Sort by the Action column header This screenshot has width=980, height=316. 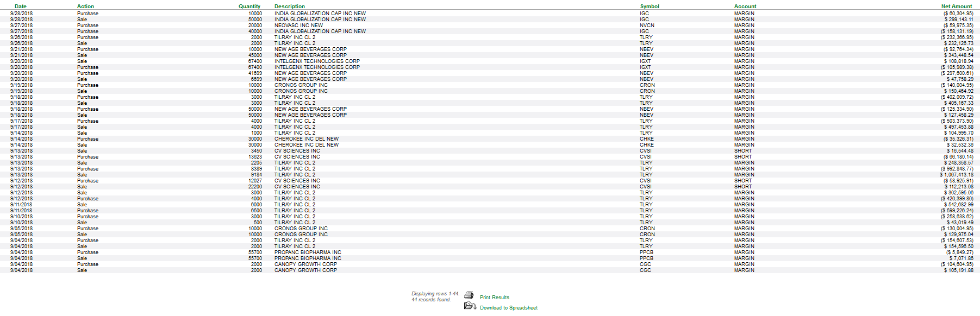(85, 7)
